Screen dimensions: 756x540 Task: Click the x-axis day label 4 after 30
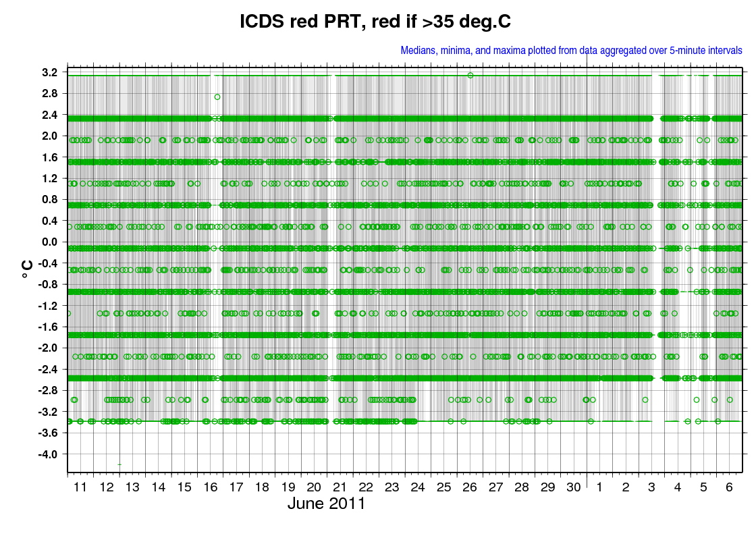pyautogui.click(x=678, y=487)
